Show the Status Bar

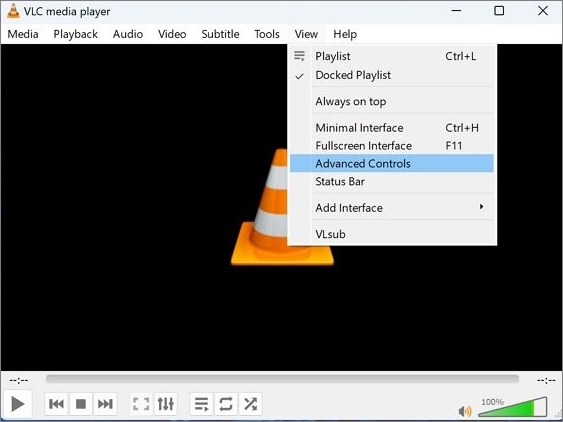pos(392,181)
